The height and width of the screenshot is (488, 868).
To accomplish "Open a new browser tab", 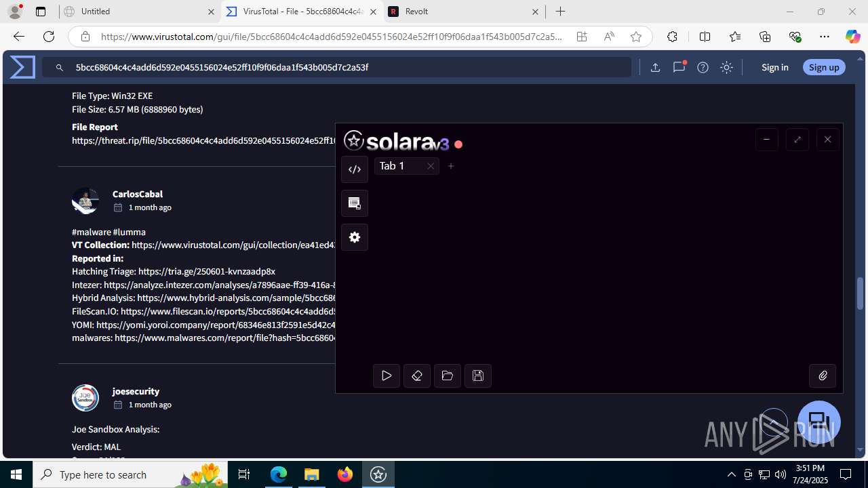I will [x=560, y=12].
